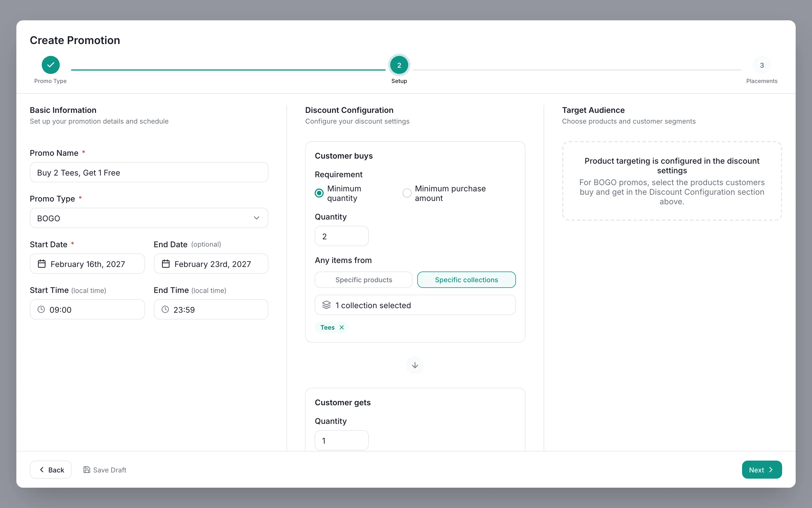This screenshot has height=508, width=812.
Task: Click the calendar icon in End Date
Action: click(x=166, y=264)
